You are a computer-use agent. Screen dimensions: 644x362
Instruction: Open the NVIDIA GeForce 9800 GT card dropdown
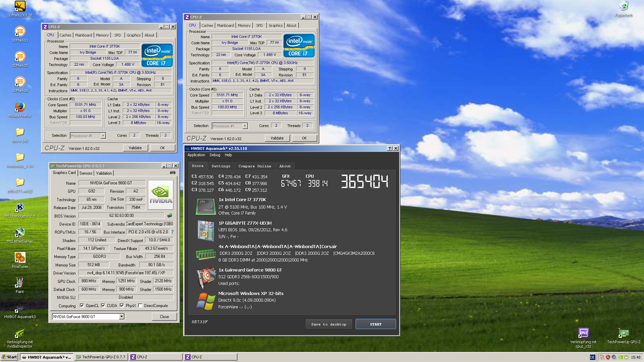click(122, 316)
